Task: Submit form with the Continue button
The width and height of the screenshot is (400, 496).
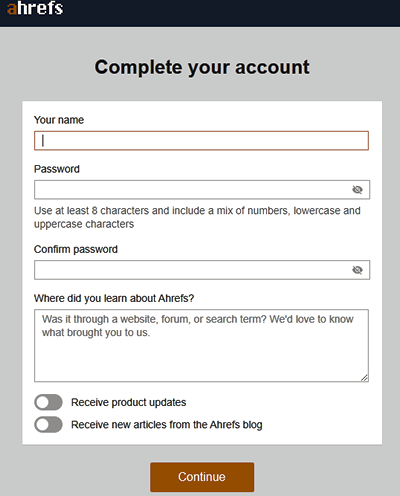Action: click(202, 477)
